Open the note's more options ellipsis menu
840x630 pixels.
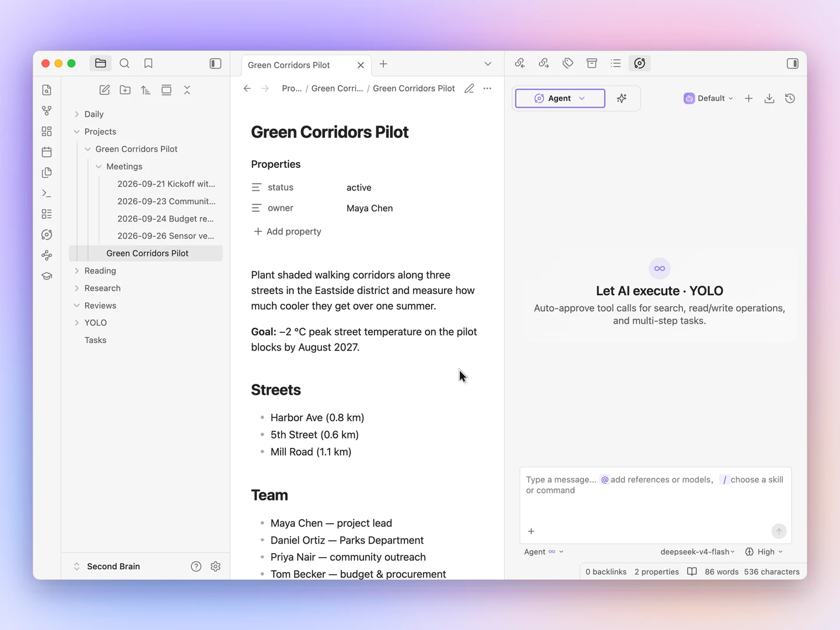tap(488, 89)
